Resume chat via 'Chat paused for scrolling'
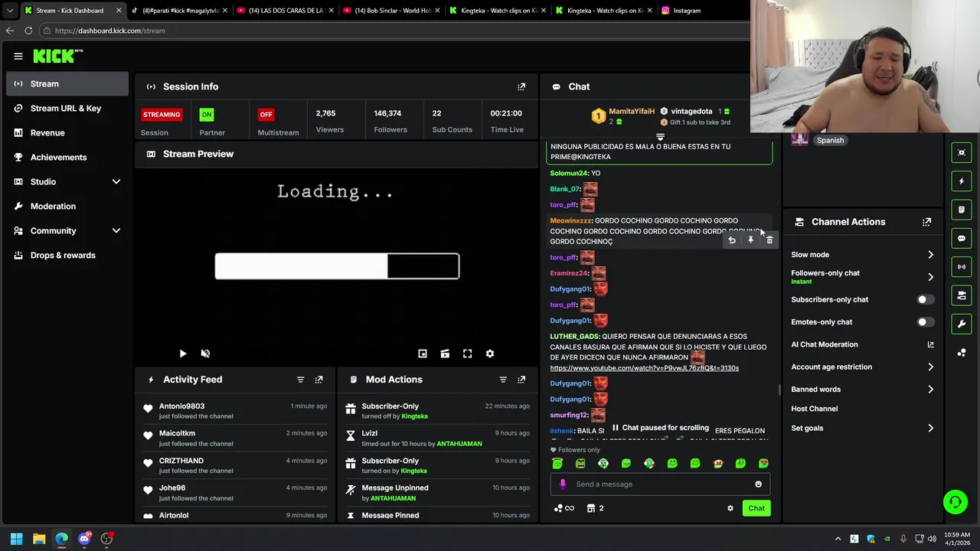Image resolution: width=980 pixels, height=551 pixels. [660, 428]
